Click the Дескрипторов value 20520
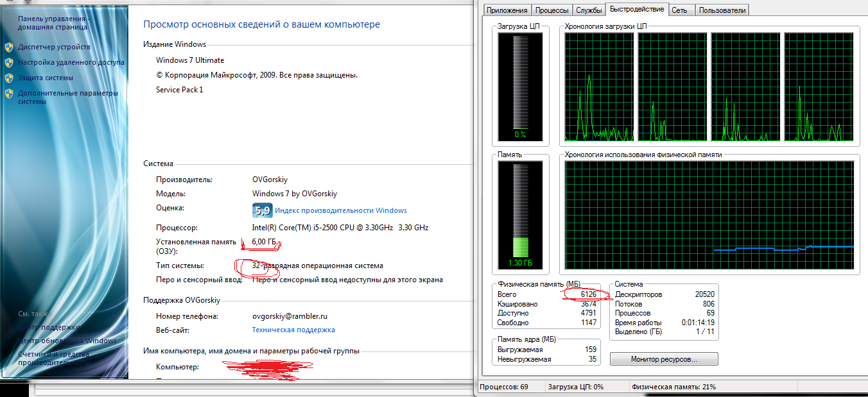868x397 pixels. [x=704, y=294]
